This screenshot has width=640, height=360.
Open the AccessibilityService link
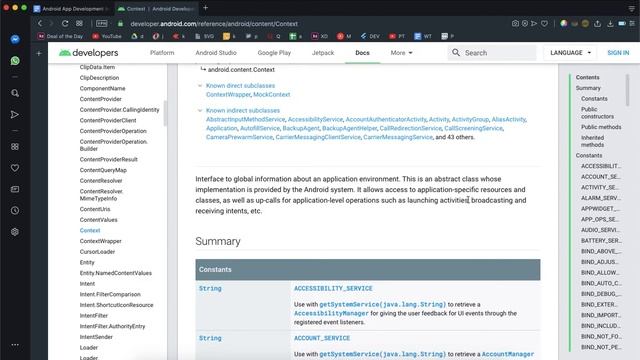(x=315, y=119)
